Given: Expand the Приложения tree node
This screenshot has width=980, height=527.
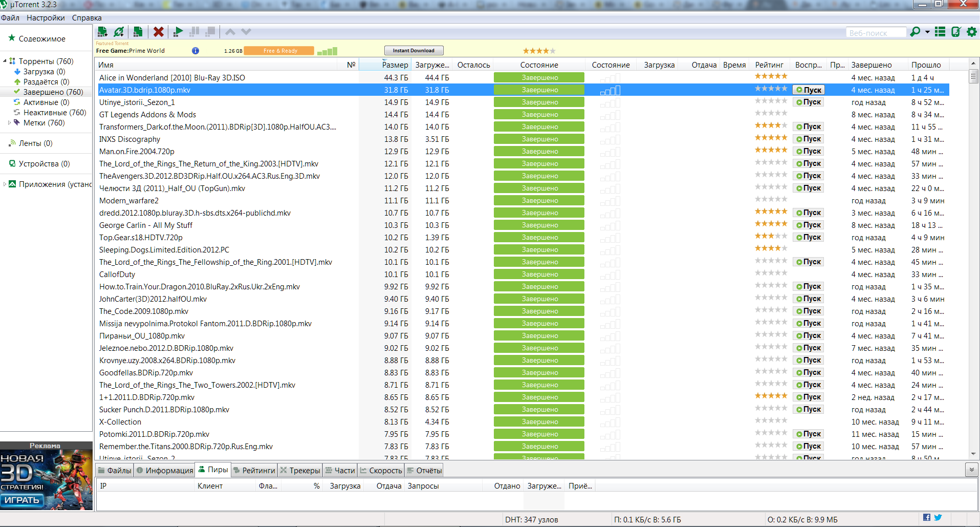Looking at the screenshot, I should point(5,184).
